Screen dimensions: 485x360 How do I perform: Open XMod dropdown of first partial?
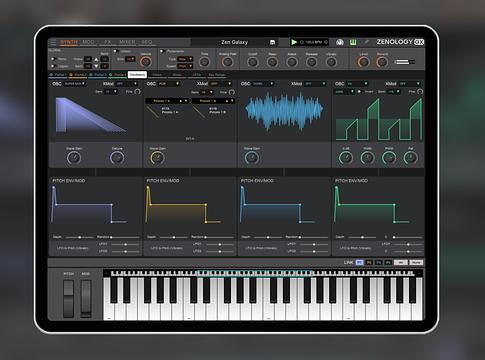126,84
